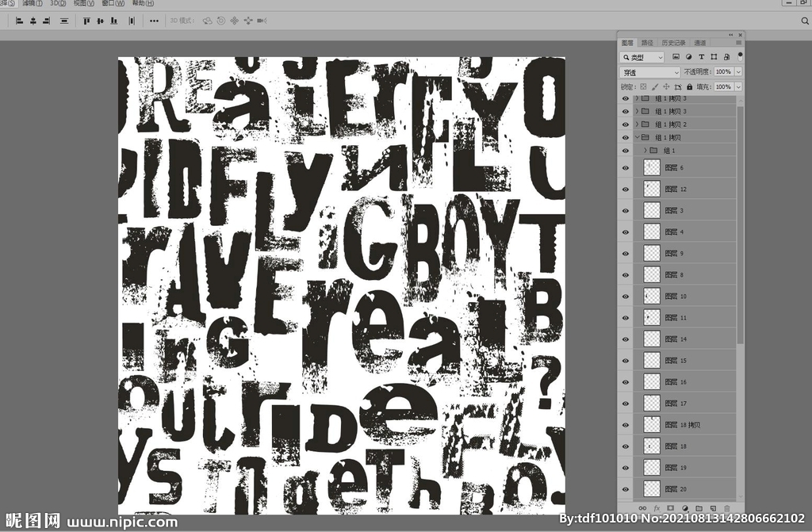This screenshot has height=532, width=812.
Task: Click the new adjustment layer icon
Action: (x=685, y=509)
